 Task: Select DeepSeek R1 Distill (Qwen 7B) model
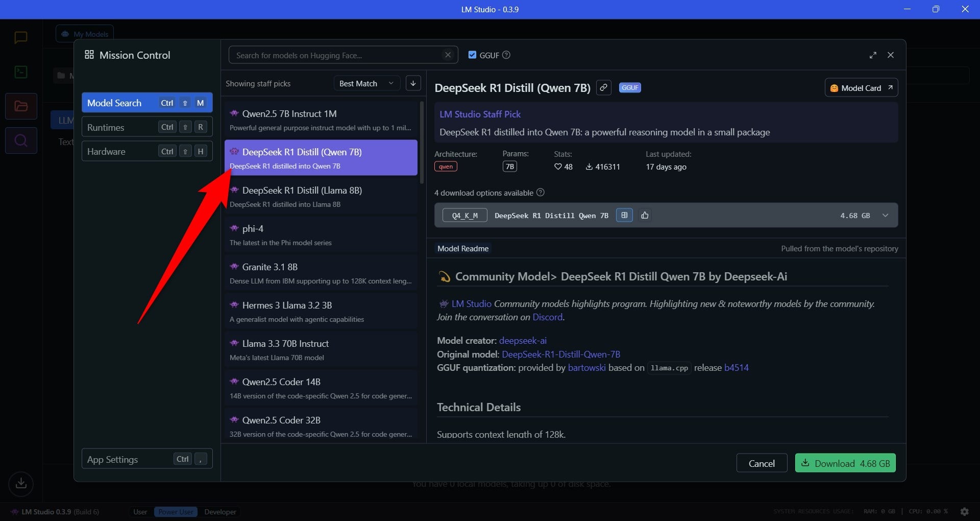coord(321,158)
